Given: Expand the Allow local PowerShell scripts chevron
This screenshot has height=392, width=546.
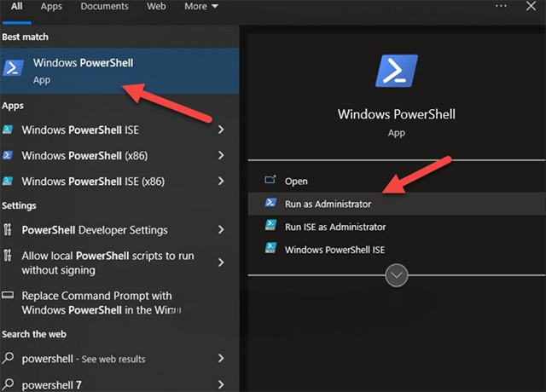Looking at the screenshot, I should (x=221, y=262).
